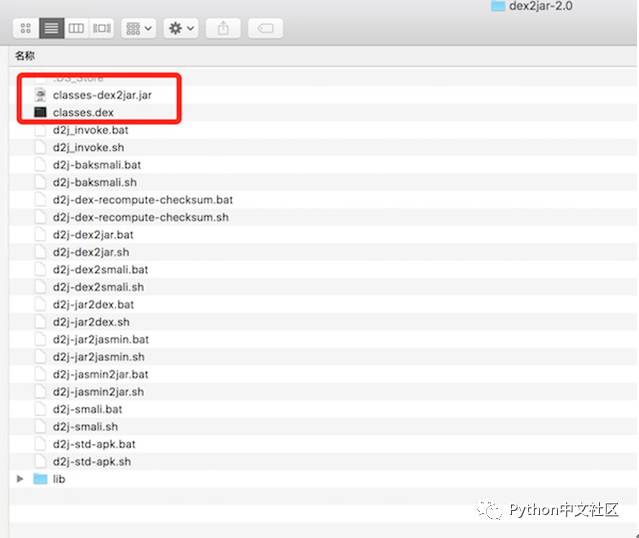Switch Finder to list view
Image resolution: width=639 pixels, height=538 pixels.
click(51, 28)
